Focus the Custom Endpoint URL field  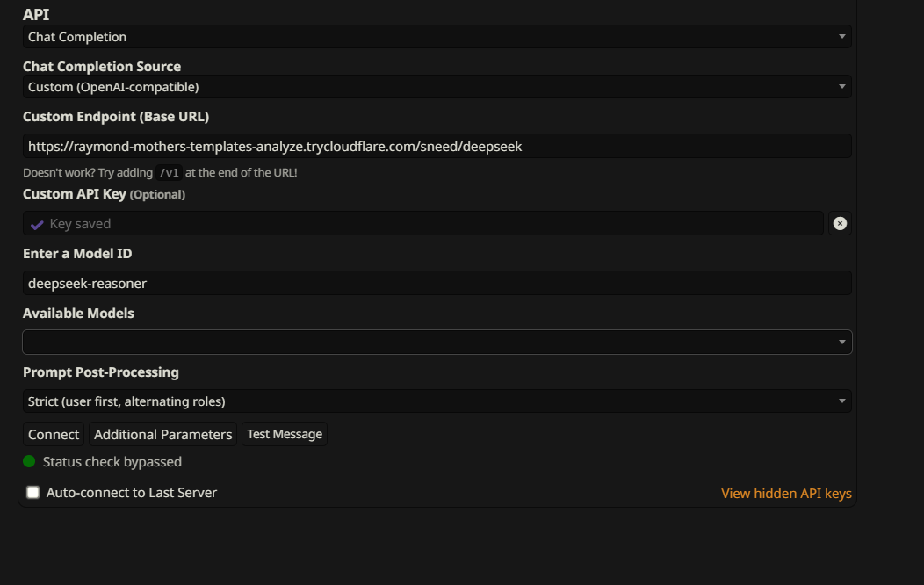tap(437, 146)
